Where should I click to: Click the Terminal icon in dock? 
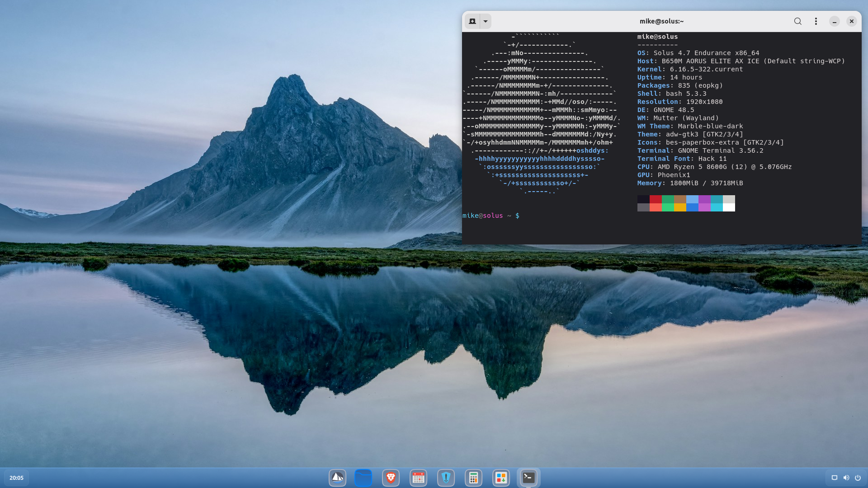tap(528, 478)
